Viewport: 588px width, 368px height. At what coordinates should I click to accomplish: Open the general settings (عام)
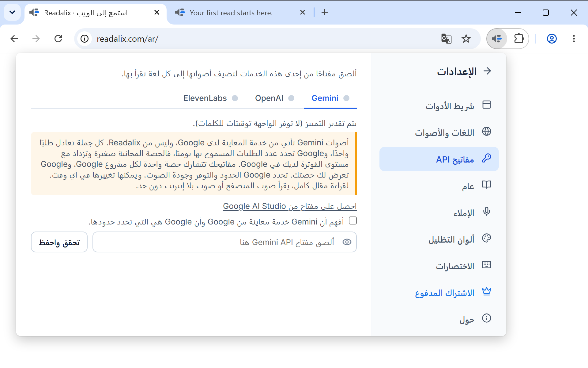point(439,186)
